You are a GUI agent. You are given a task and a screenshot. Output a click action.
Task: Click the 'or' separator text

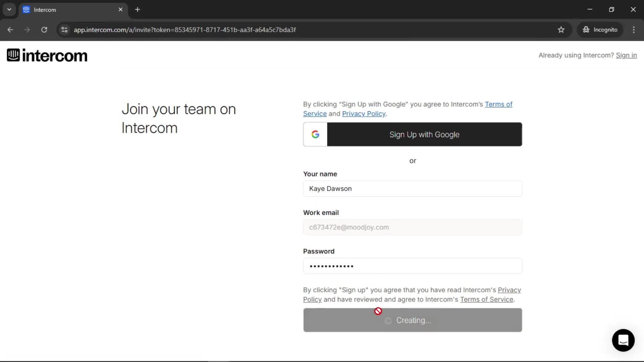[413, 161]
